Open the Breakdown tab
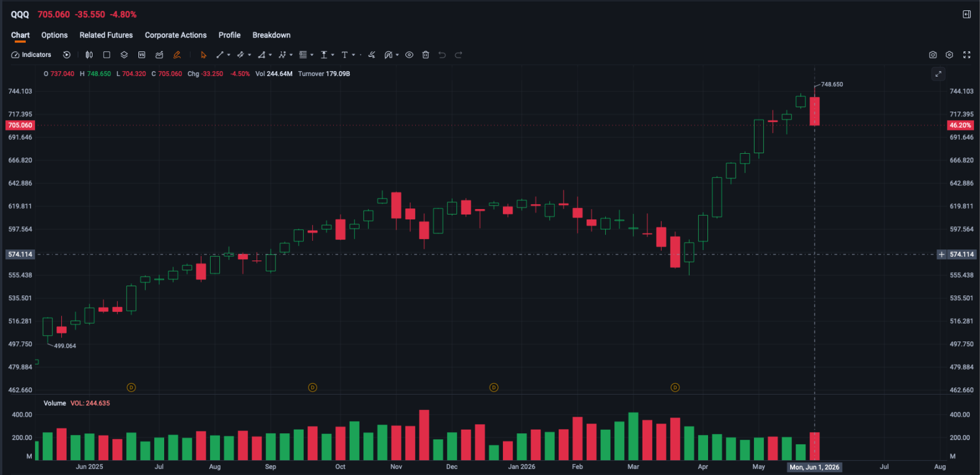 tap(271, 35)
